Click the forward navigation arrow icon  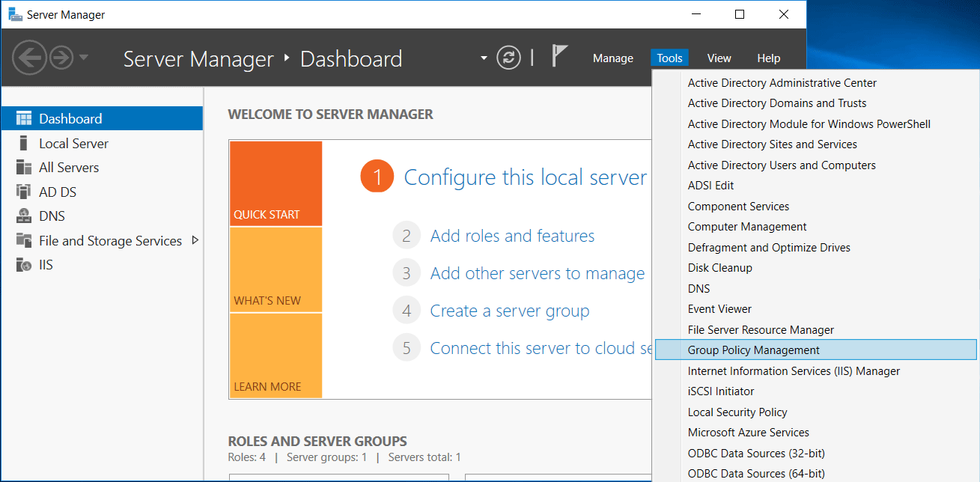(x=61, y=58)
